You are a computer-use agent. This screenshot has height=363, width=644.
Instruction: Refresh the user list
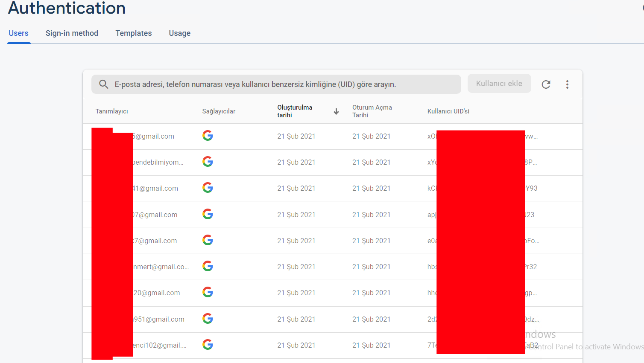546,84
